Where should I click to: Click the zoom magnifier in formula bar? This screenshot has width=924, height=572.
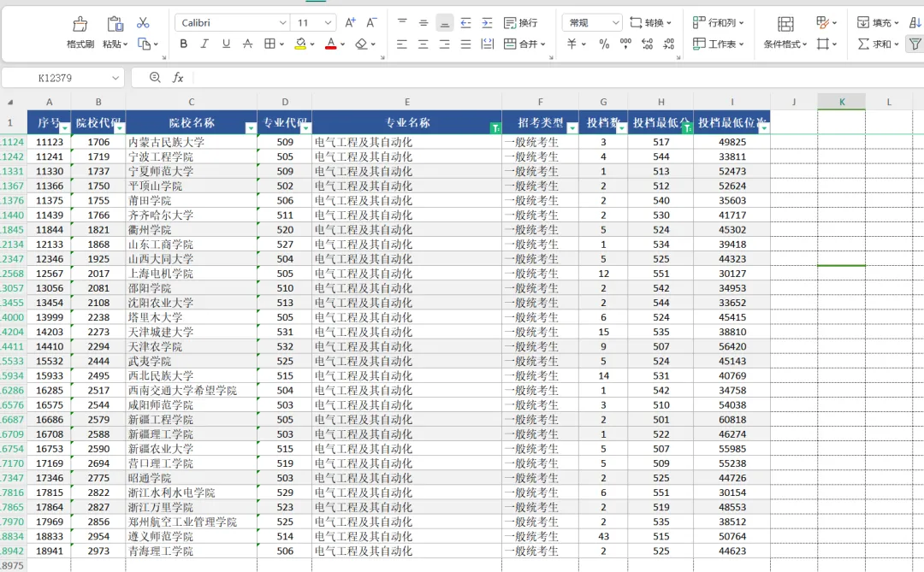pyautogui.click(x=155, y=77)
